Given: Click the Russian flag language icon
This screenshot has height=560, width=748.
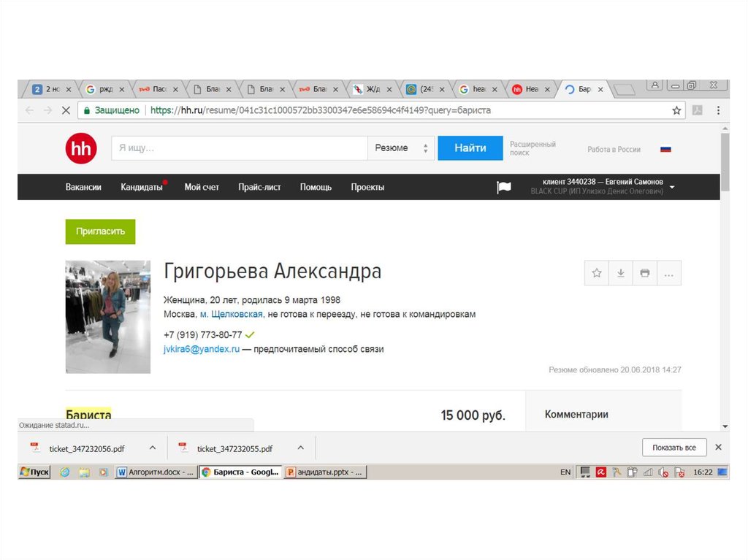Looking at the screenshot, I should click(x=665, y=149).
